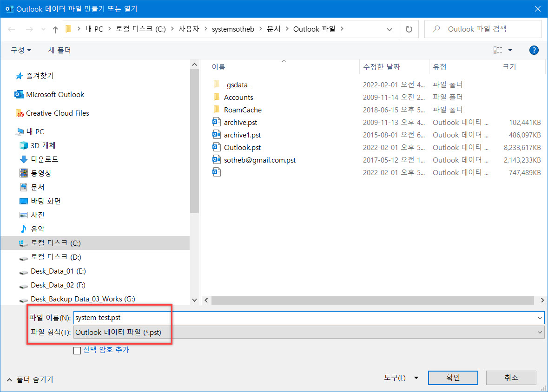Screen dimensions: 548x392
Task: Expand the 파일 이름 dropdown arrow
Action: (x=540, y=318)
